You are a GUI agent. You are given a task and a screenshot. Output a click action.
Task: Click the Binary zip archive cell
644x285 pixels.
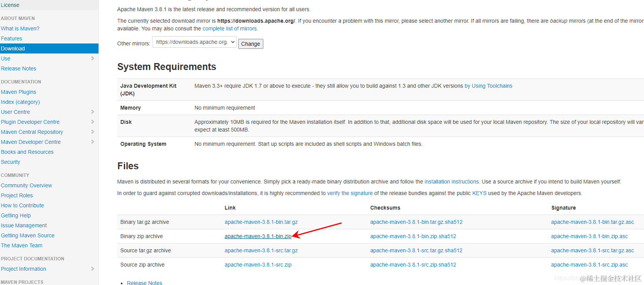(x=141, y=236)
